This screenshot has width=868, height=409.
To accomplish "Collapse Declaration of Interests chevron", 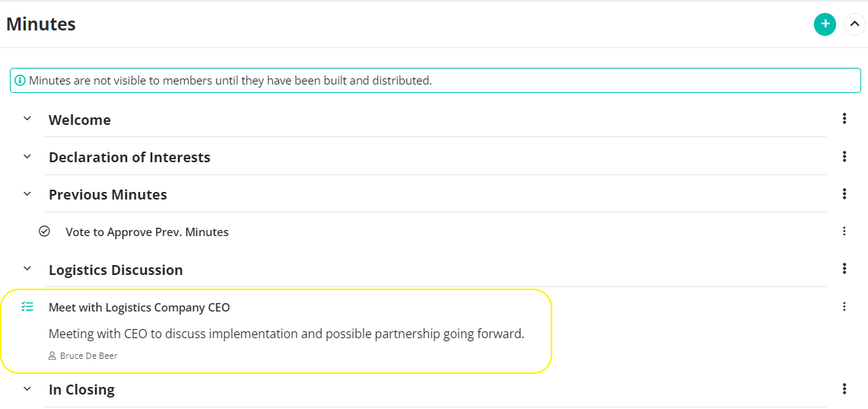I will tap(27, 157).
